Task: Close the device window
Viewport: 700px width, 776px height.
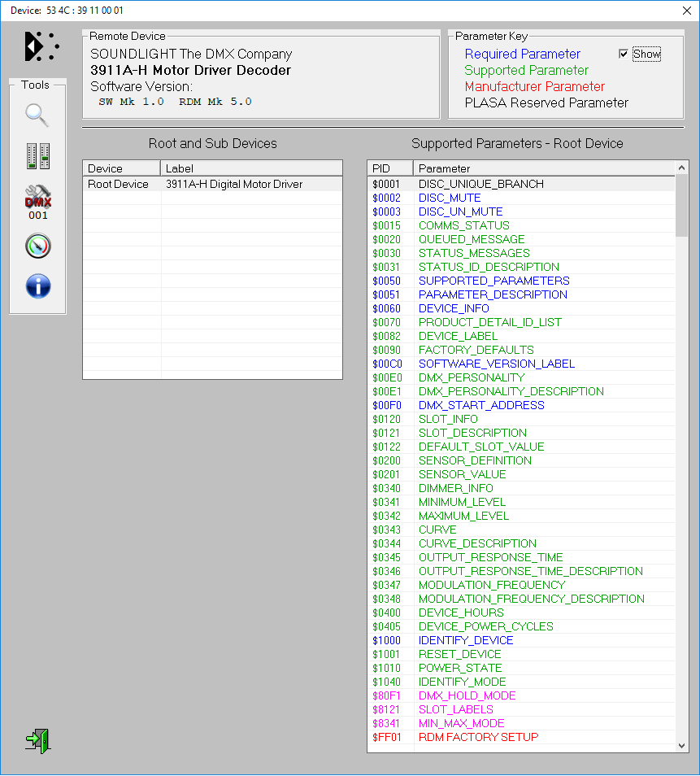Action: tap(685, 10)
